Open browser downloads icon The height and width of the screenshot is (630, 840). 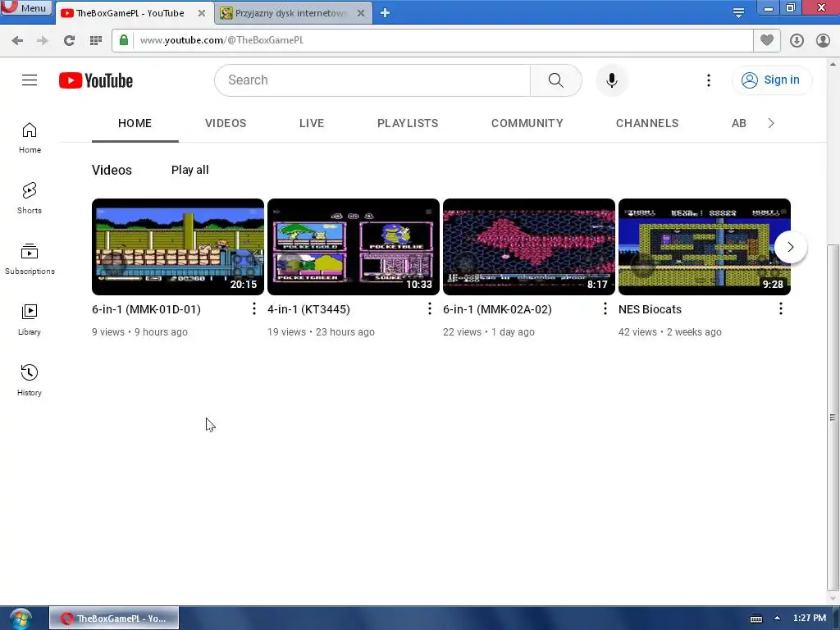pyautogui.click(x=797, y=40)
